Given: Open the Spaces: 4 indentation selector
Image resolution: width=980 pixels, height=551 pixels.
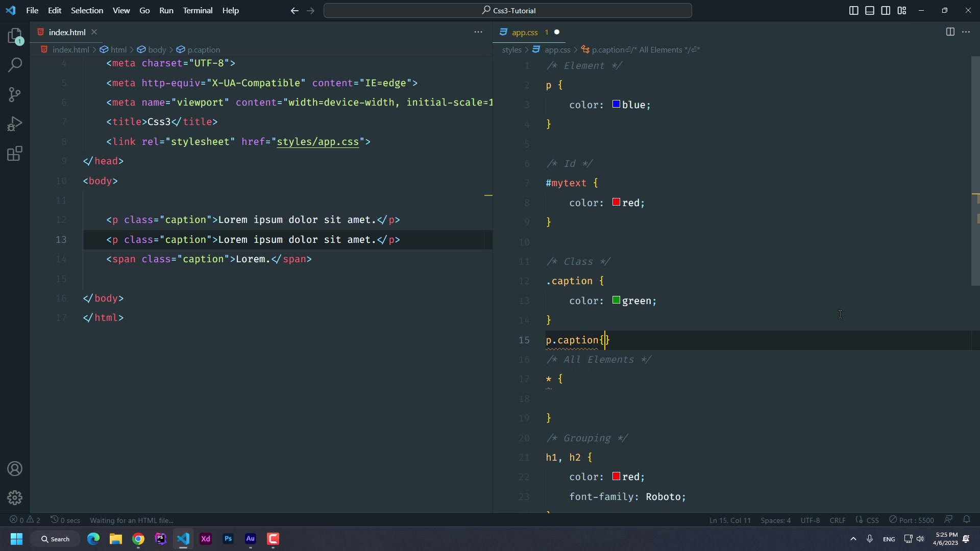Looking at the screenshot, I should [775, 520].
